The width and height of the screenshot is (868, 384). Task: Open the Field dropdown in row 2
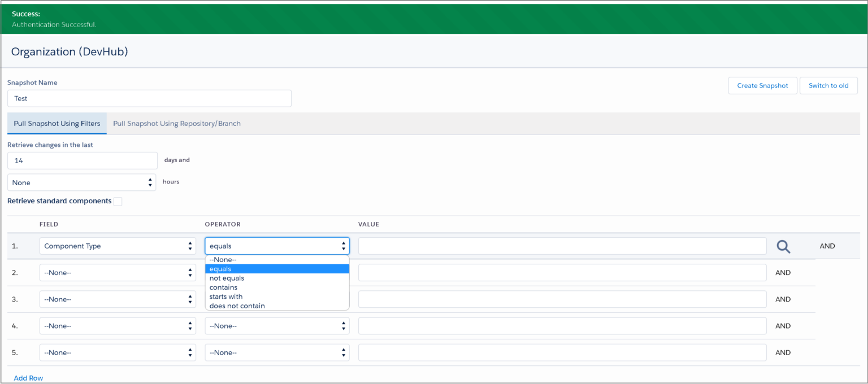coord(118,273)
